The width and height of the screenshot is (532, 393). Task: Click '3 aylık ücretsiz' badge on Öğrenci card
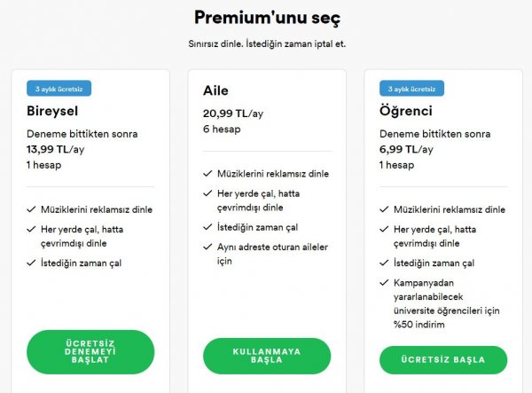coord(411,89)
